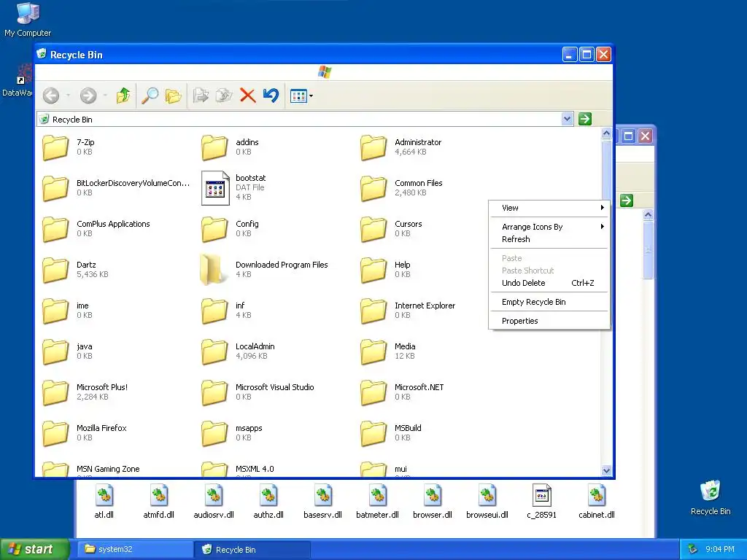This screenshot has height=560, width=747.
Task: Click the Forward arrow in Recycle Bin toolbar
Action: [88, 96]
